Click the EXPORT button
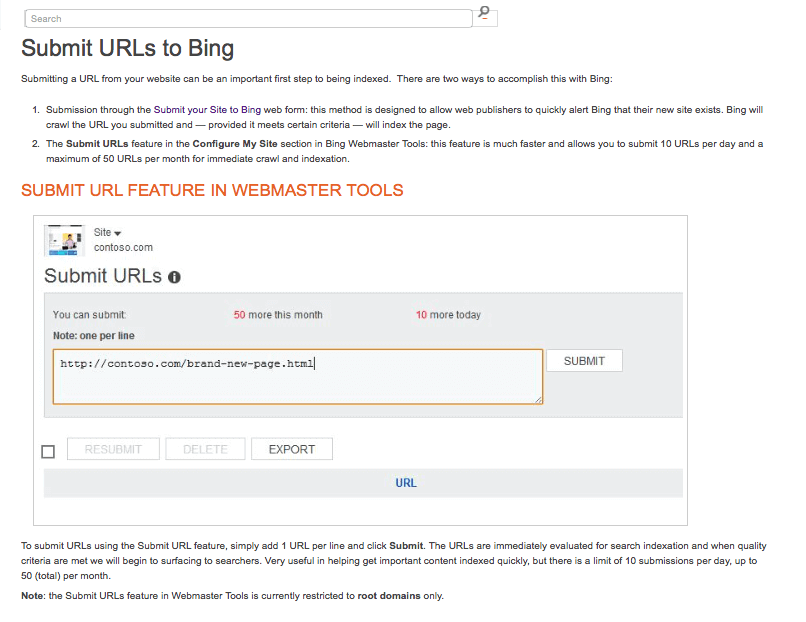806x622 pixels. pyautogui.click(x=291, y=449)
